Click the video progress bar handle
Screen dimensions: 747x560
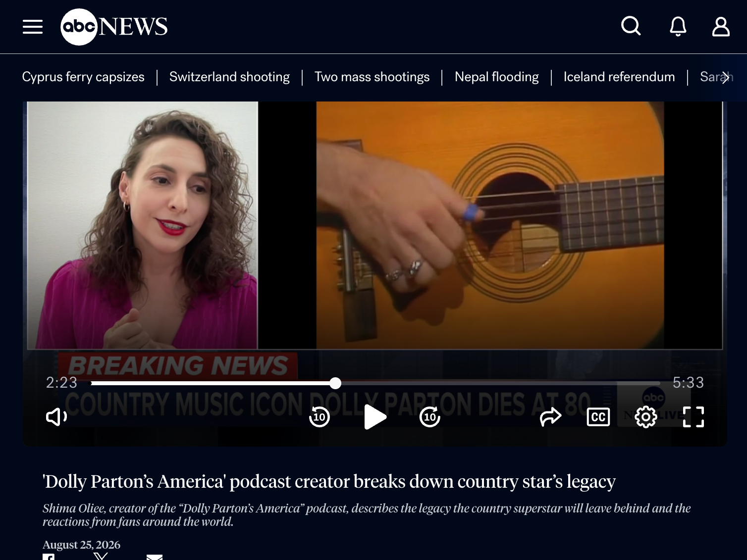pos(335,383)
